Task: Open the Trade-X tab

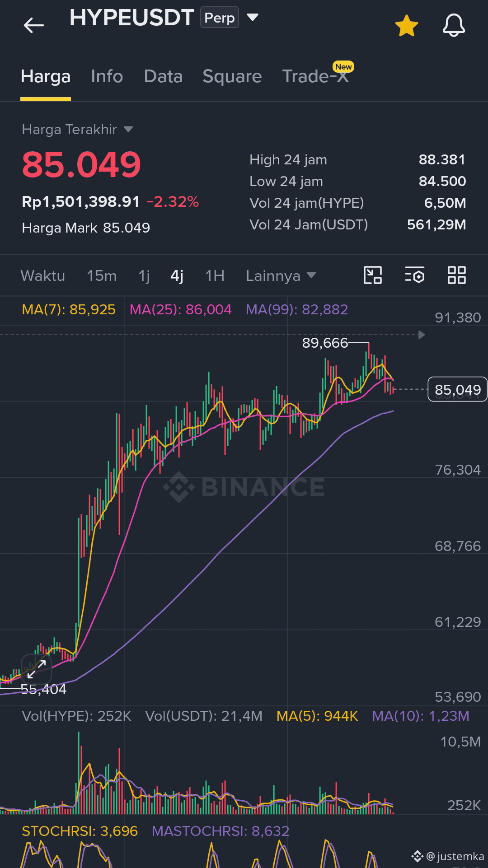Action: (315, 76)
